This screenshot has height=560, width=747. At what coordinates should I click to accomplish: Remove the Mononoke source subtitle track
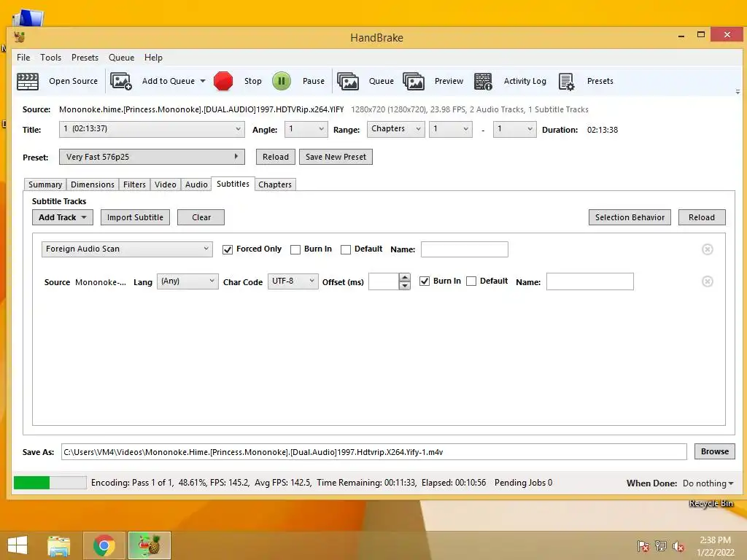[x=708, y=281]
